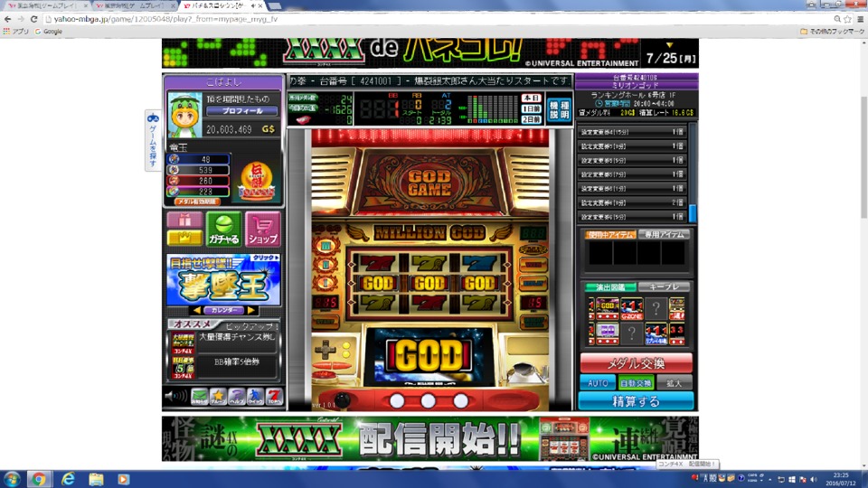Bookmark this page with star icon

click(847, 19)
